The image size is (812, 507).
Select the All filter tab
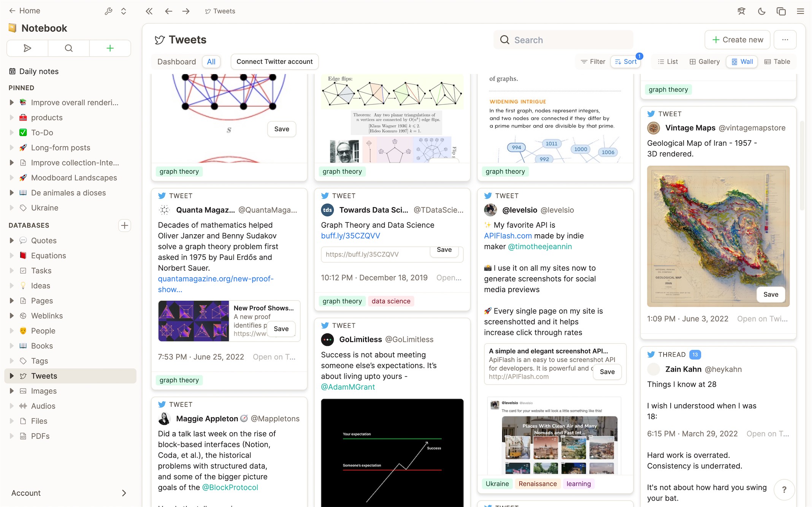tap(211, 62)
